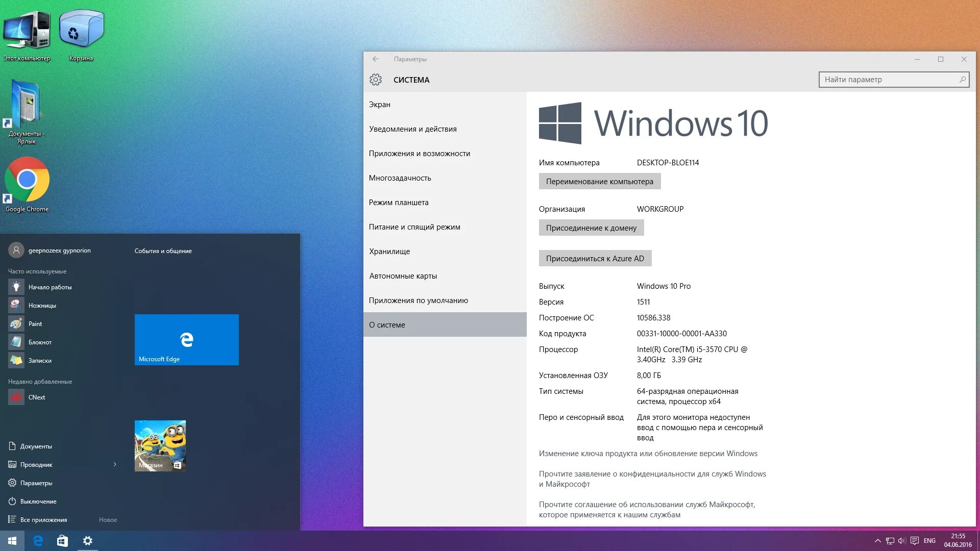Open the Microsoft Edge start tile

pos(186,340)
